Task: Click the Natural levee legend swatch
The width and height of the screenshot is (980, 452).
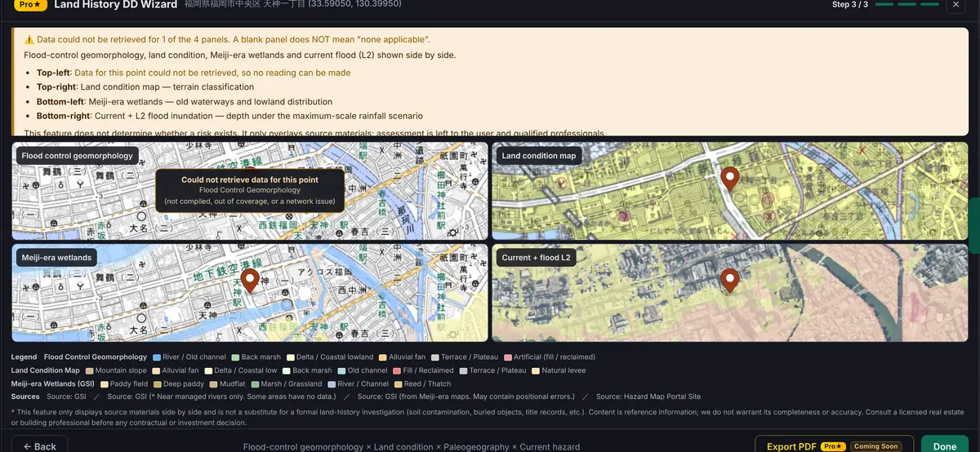Action: point(536,370)
